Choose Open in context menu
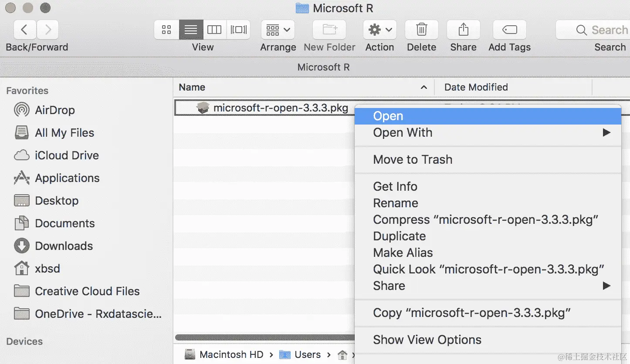This screenshot has width=630, height=364. (x=488, y=116)
